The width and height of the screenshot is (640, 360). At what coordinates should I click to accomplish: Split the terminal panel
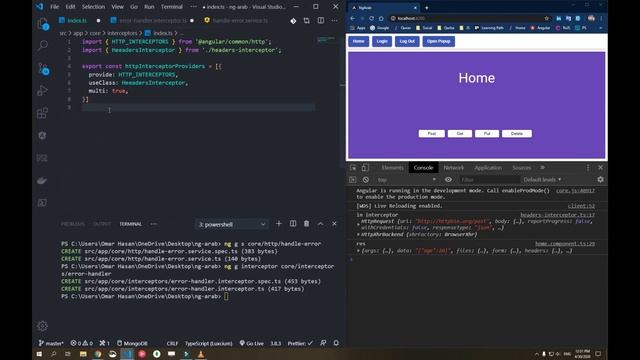point(293,224)
